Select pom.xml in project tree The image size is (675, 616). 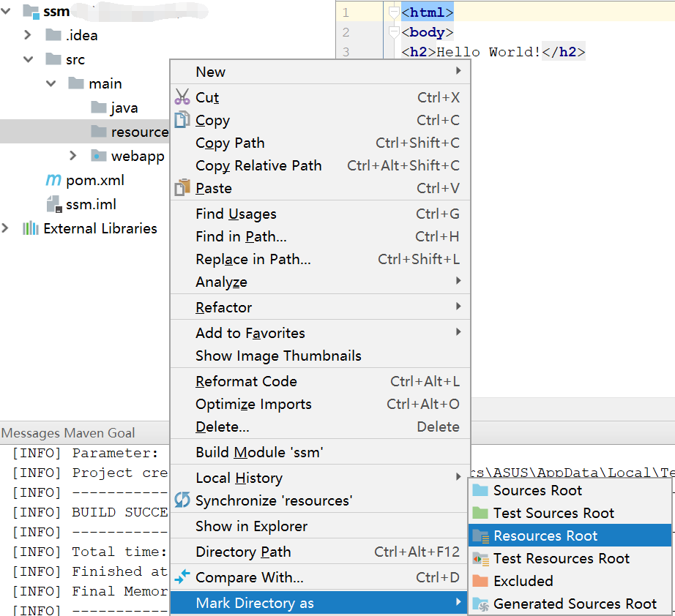coord(94,180)
